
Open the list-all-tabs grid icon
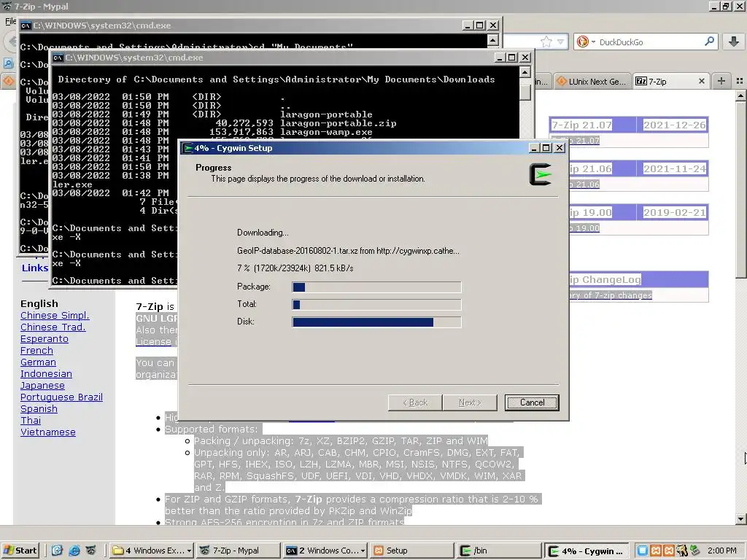pos(740,81)
